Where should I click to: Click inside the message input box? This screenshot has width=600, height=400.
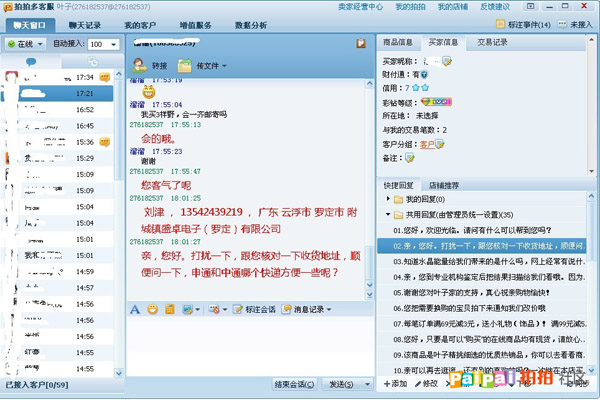[x=250, y=346]
